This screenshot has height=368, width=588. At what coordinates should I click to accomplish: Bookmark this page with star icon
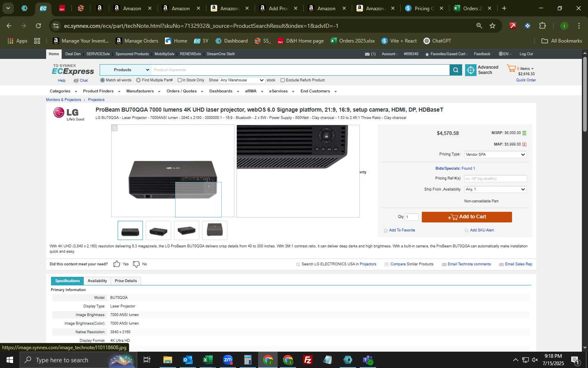coord(492,26)
